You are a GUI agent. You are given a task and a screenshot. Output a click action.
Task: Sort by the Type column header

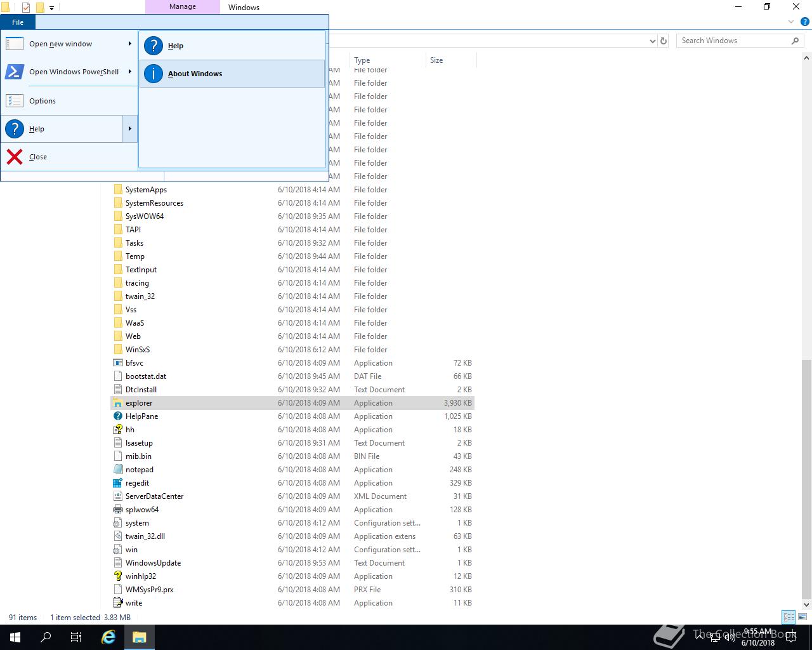[387, 60]
